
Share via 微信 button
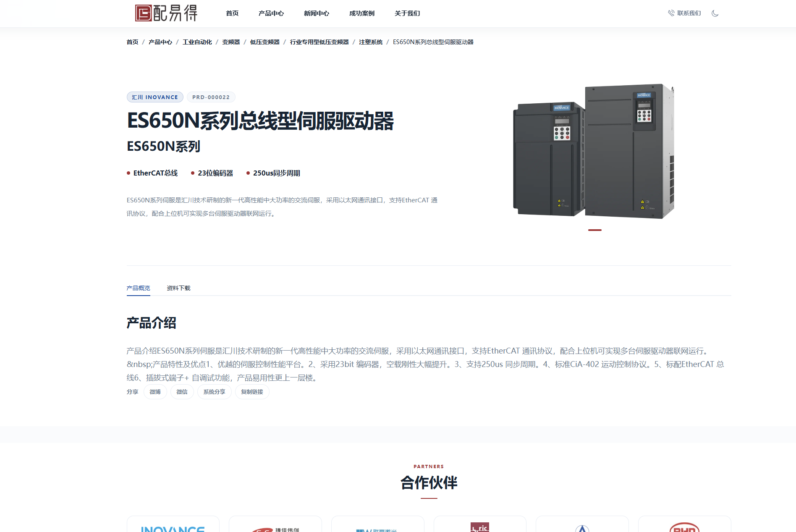[x=182, y=392]
